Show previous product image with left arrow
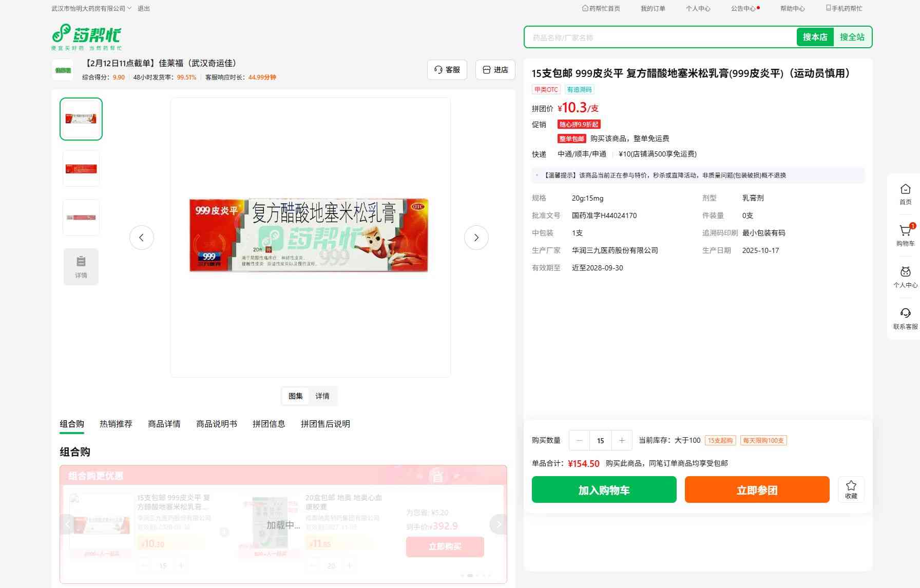 [x=142, y=238]
